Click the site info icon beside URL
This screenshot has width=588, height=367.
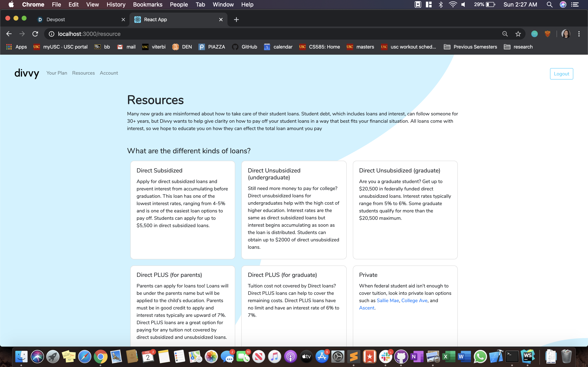(51, 34)
